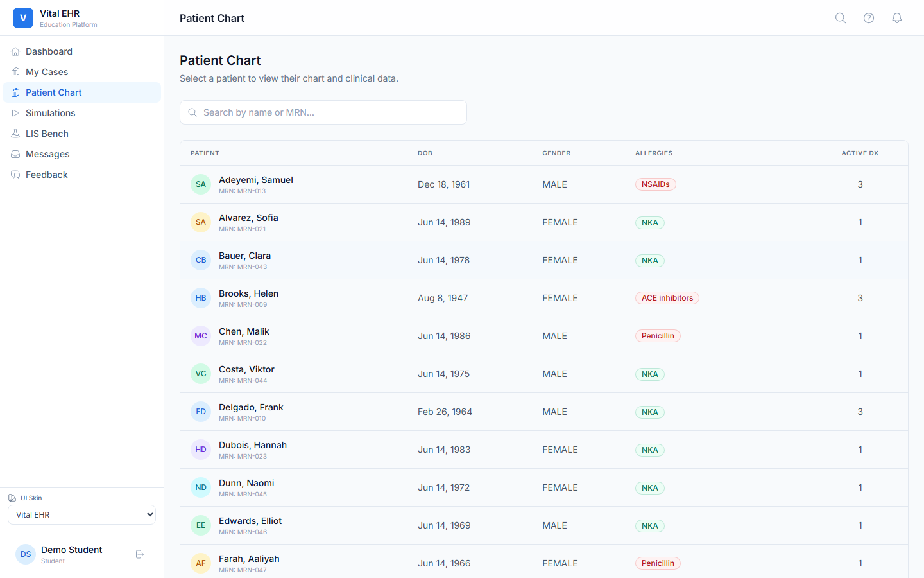Click DOB Feb 26, 1964
This screenshot has height=578, width=924.
[445, 412]
